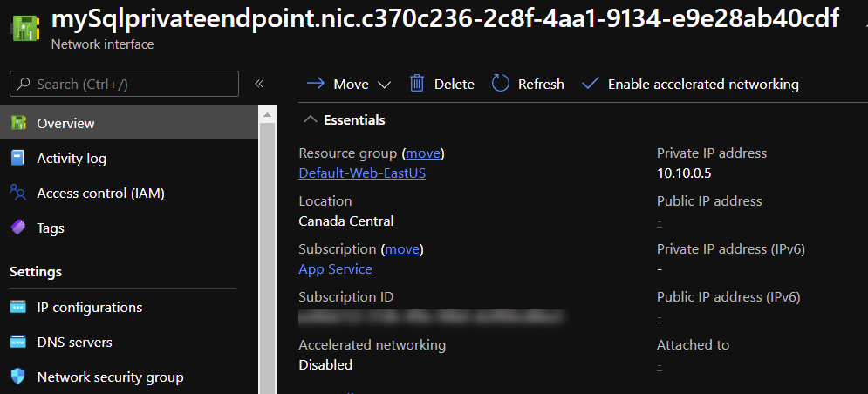The image size is (868, 394).
Task: Focus the Search (Ctrl+/) input field
Action: [x=131, y=84]
